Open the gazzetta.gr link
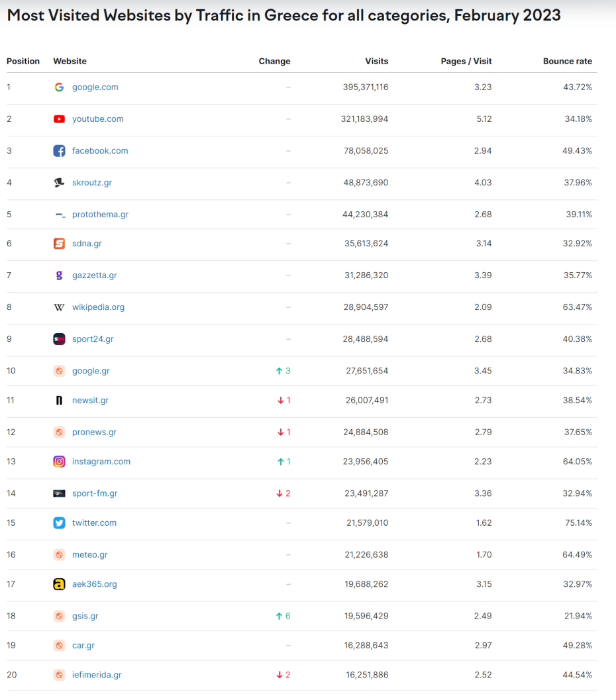Viewport: 616px width, 700px height. coord(95,275)
